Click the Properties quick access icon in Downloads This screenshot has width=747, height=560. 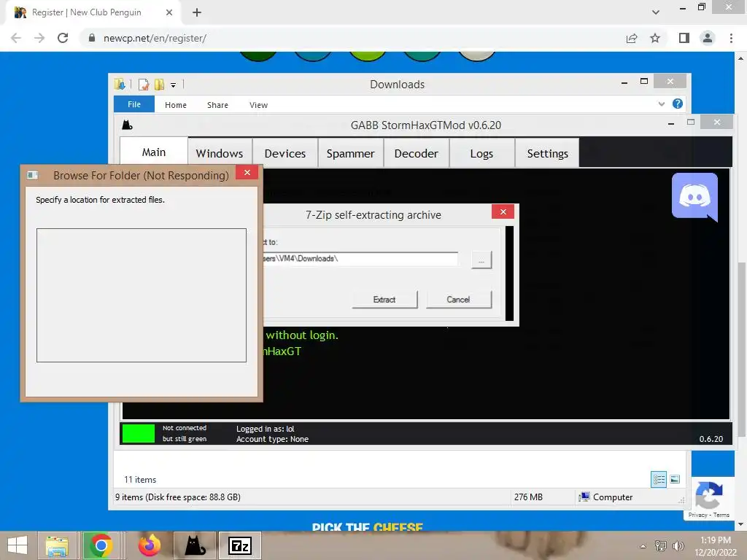click(144, 85)
